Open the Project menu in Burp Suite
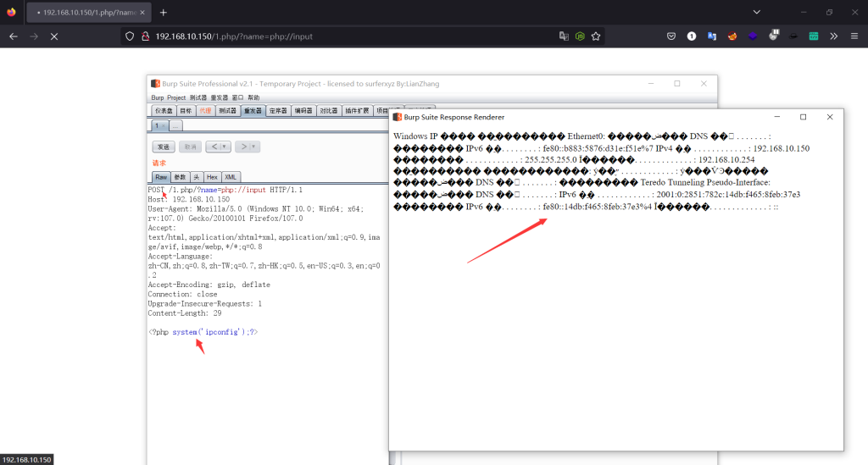Screen dimensions: 868x465 (176, 98)
